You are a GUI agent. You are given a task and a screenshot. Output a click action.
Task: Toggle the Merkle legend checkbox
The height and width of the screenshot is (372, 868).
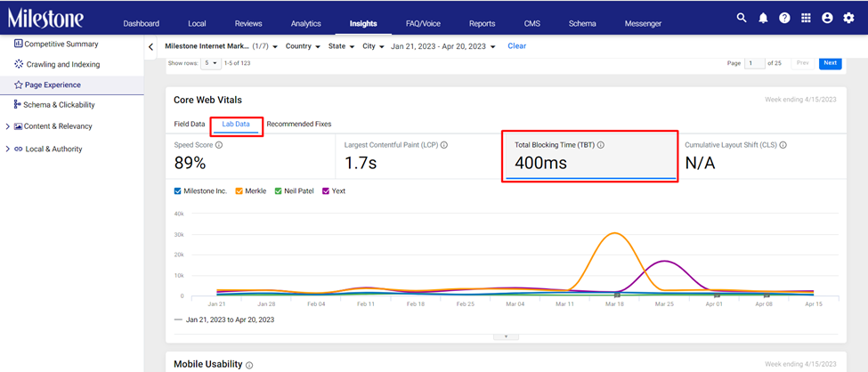[x=239, y=191]
